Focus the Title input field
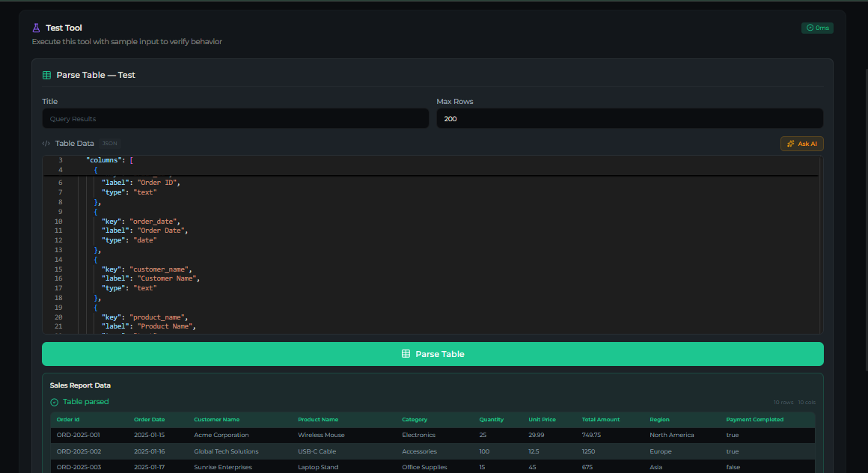Viewport: 868px width, 473px height. point(235,118)
